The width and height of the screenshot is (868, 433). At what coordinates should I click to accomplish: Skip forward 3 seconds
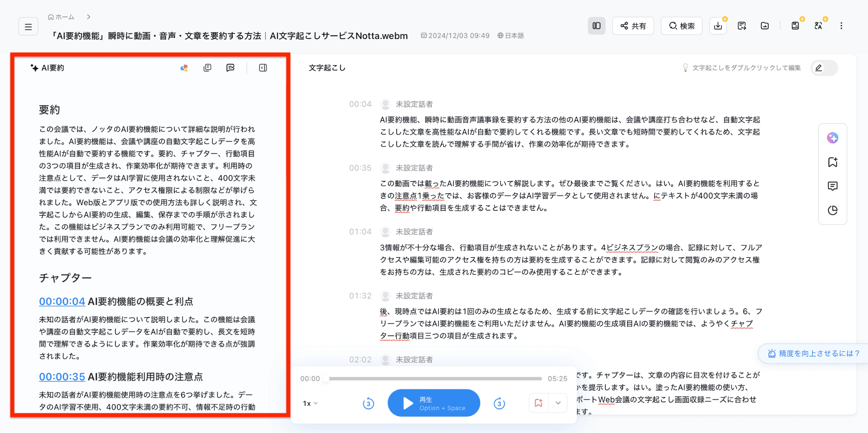(x=499, y=403)
